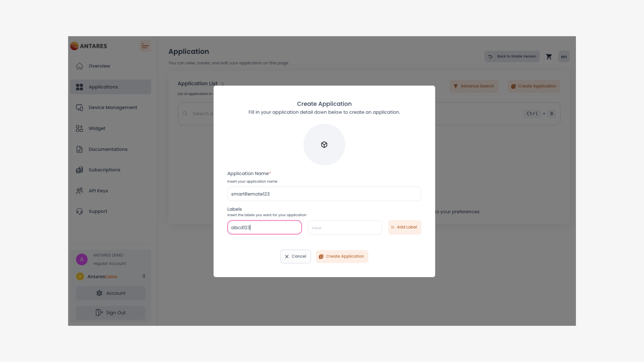The height and width of the screenshot is (362, 644).
Task: Click the sidebar collapse hamburger icon
Action: click(145, 46)
